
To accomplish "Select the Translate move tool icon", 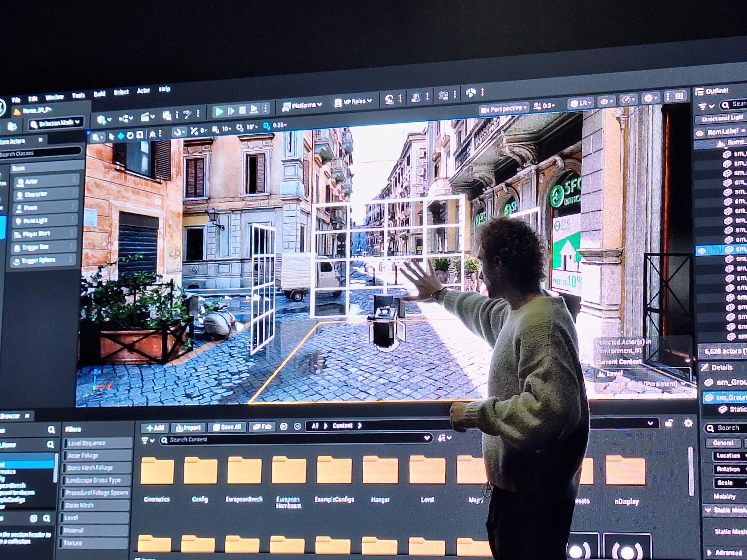I will pyautogui.click(x=120, y=136).
